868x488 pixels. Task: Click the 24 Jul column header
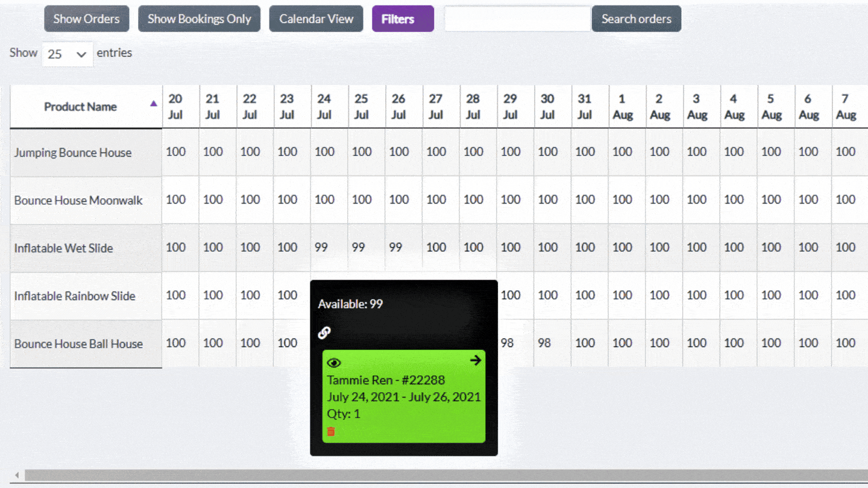coord(330,107)
